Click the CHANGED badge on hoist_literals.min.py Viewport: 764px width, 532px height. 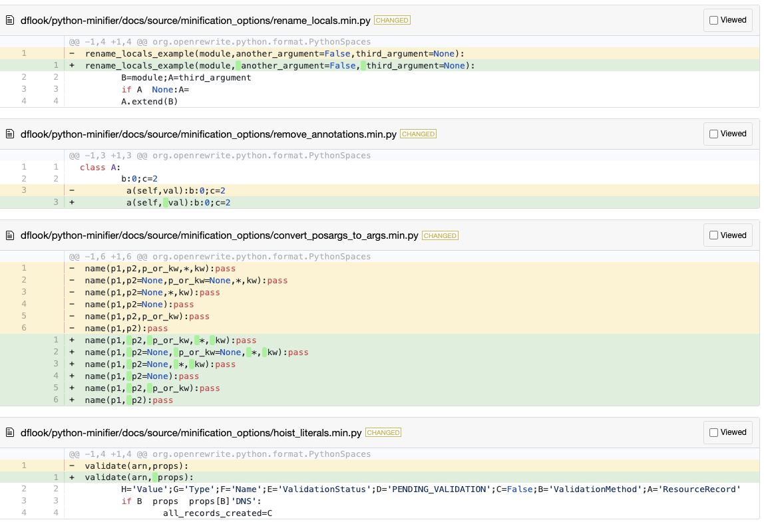pyautogui.click(x=383, y=432)
